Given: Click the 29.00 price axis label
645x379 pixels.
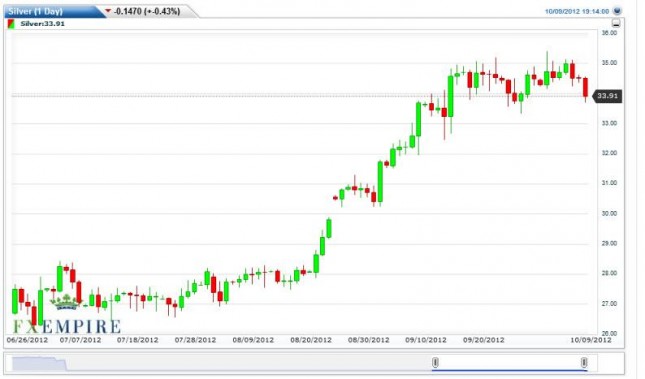Looking at the screenshot, I should (609, 244).
